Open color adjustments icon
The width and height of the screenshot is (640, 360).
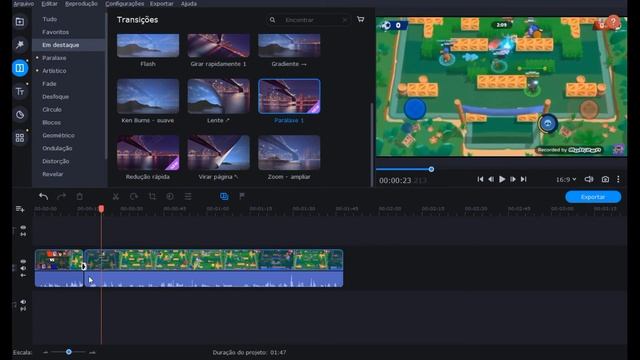pos(170,196)
